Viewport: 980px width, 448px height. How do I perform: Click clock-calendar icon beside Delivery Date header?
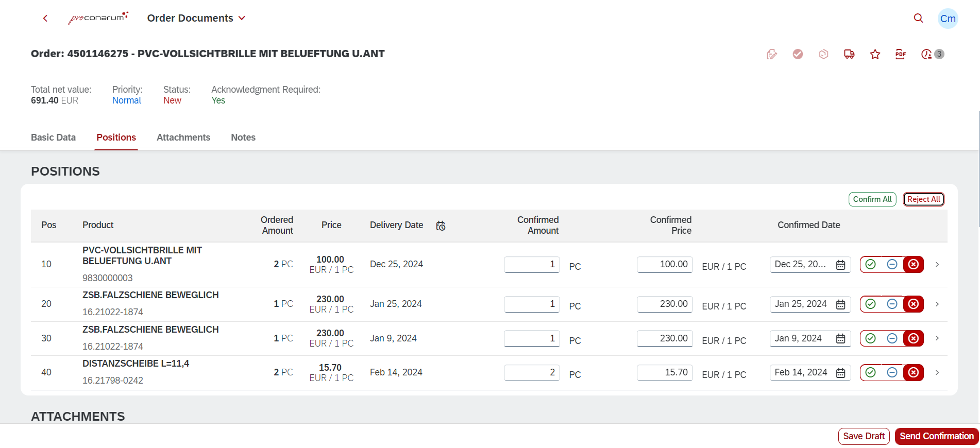pyautogui.click(x=441, y=226)
